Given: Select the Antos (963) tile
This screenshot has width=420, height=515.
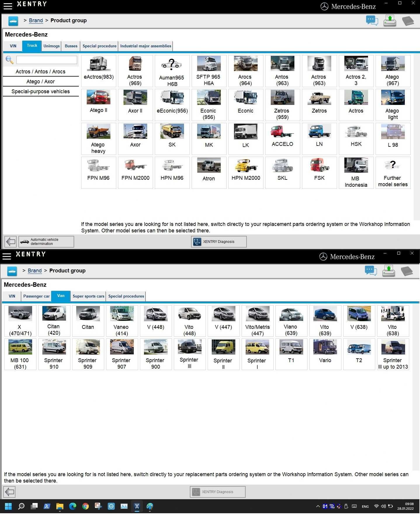Looking at the screenshot, I should tap(283, 71).
